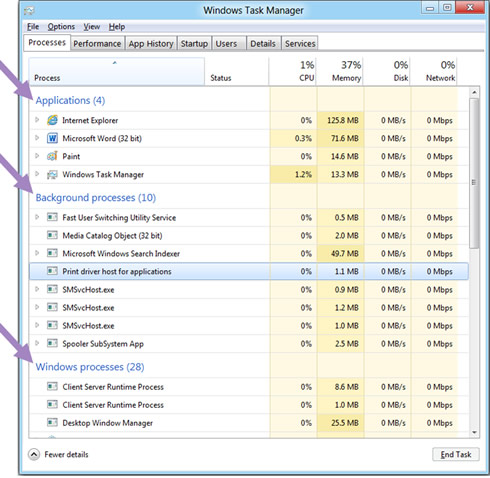Open the Details tab
Image resolution: width=490 pixels, height=478 pixels.
click(263, 44)
